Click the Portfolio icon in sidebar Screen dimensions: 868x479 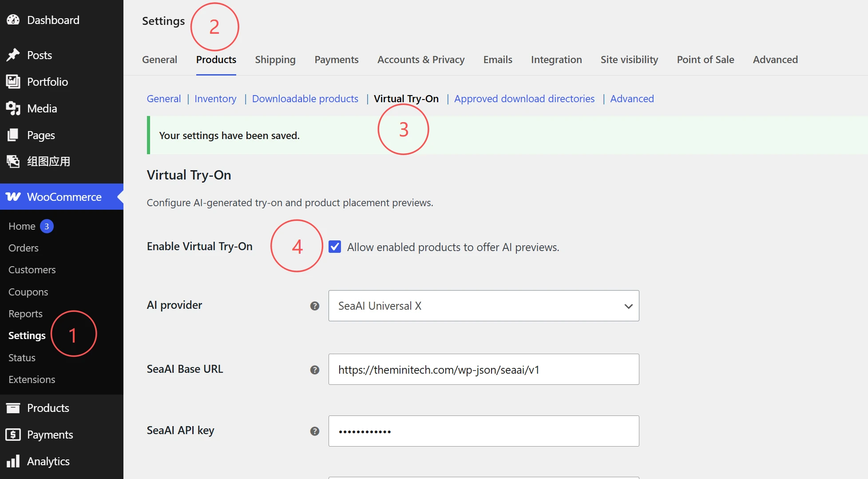(13, 82)
